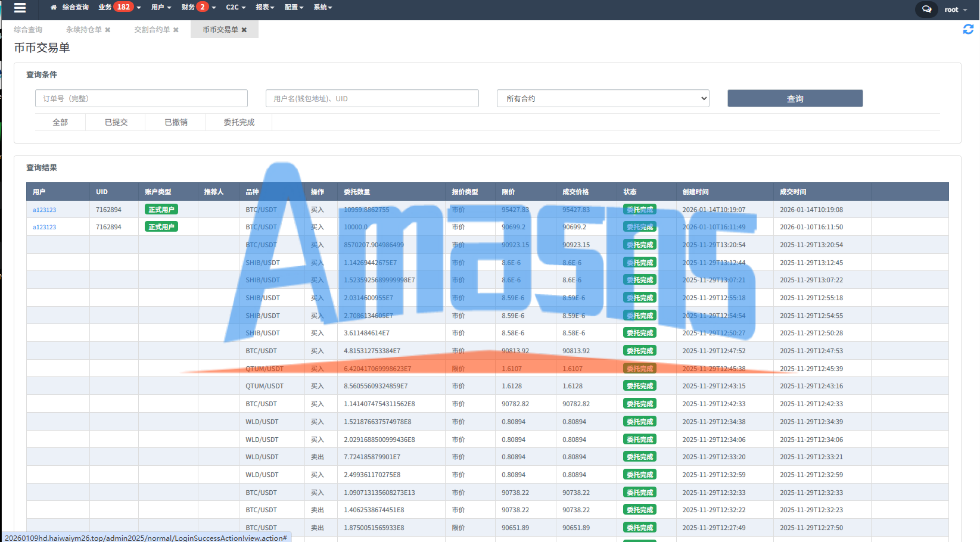
Task: Expand the 配置 menu
Action: 294,8
